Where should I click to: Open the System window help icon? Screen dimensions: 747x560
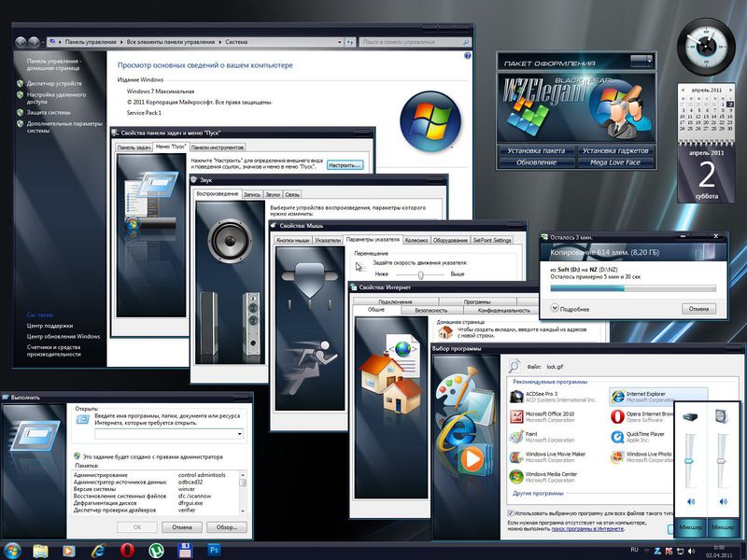click(x=468, y=56)
